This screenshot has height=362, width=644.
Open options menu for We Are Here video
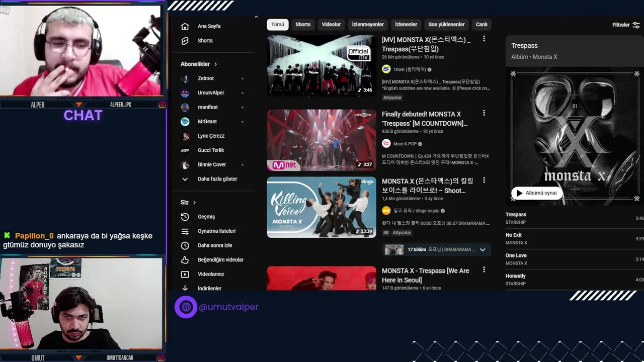coord(484,270)
